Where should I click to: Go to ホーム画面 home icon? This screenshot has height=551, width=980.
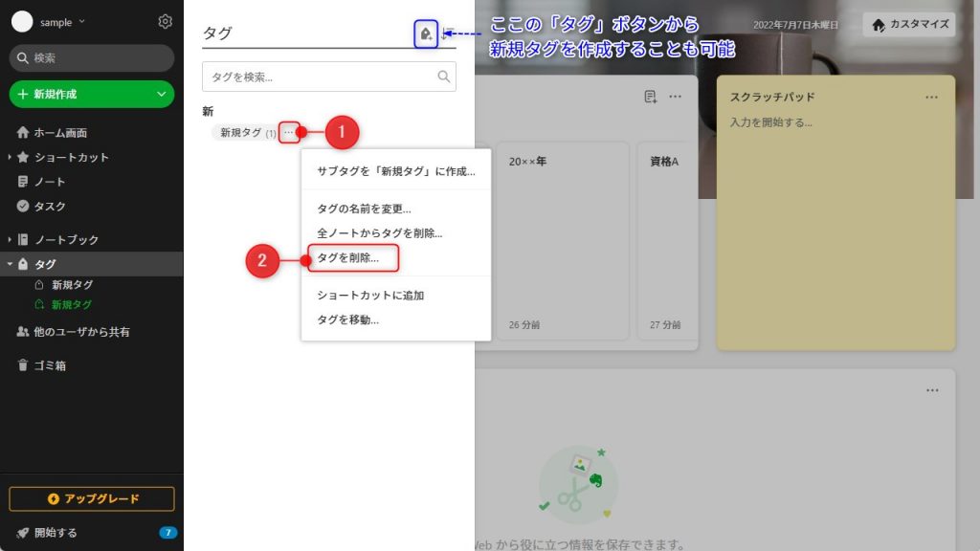pos(23,132)
